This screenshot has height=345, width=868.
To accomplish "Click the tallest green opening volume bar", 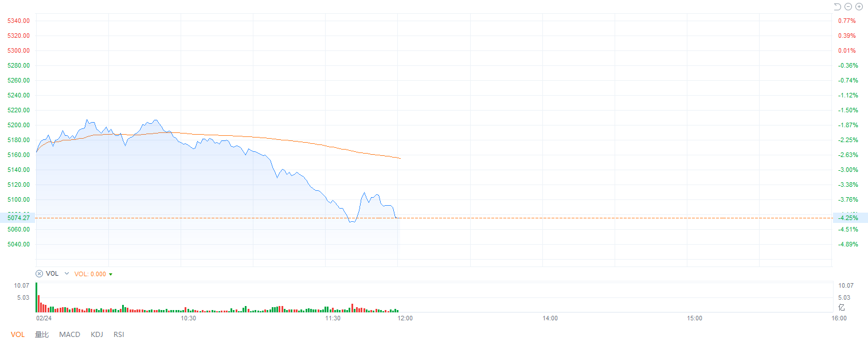I will tap(36, 297).
